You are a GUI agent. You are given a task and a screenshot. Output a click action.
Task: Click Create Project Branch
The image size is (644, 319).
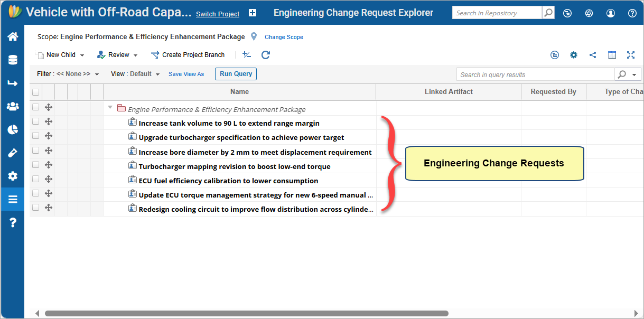tap(188, 55)
